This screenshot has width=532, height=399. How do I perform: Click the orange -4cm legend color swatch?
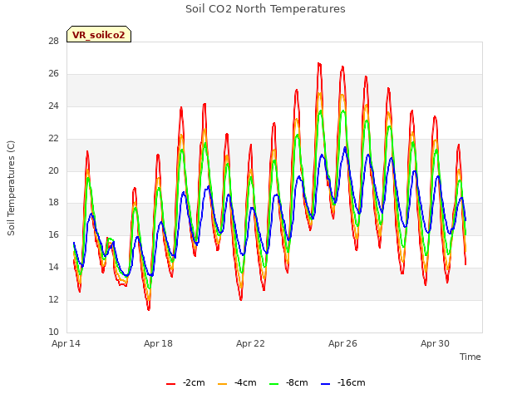click(222, 384)
